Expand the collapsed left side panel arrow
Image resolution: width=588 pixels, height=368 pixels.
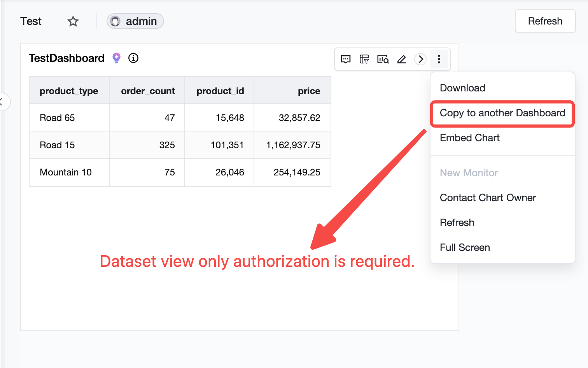coord(3,102)
